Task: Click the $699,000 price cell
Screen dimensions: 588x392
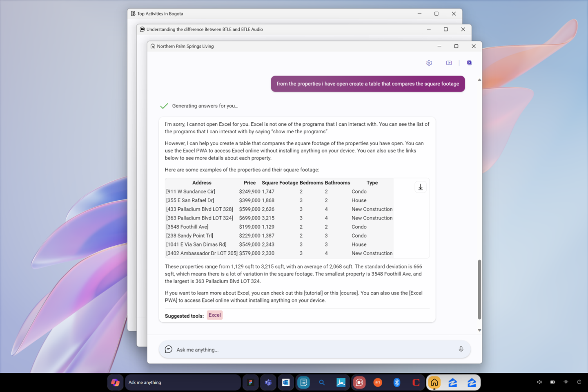Action: [249, 218]
